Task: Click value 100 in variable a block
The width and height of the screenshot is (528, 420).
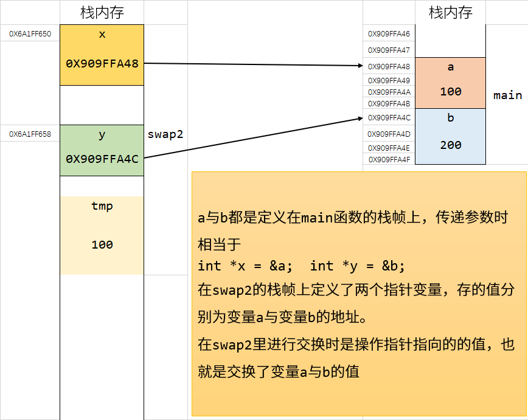Action: tap(450, 92)
